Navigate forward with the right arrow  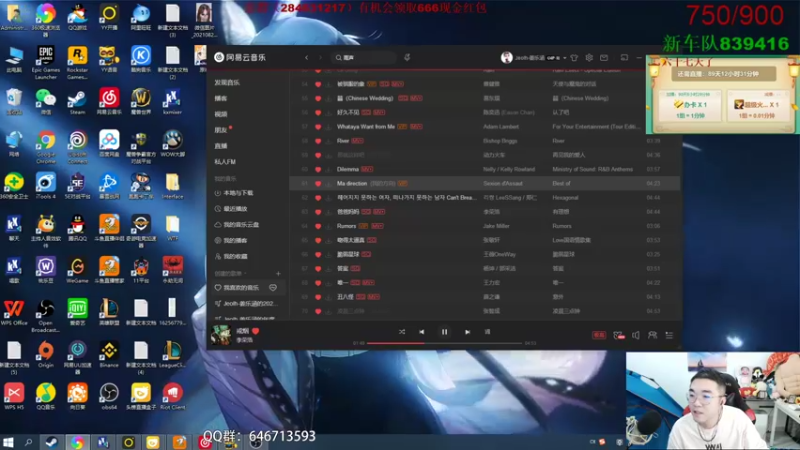(x=320, y=58)
